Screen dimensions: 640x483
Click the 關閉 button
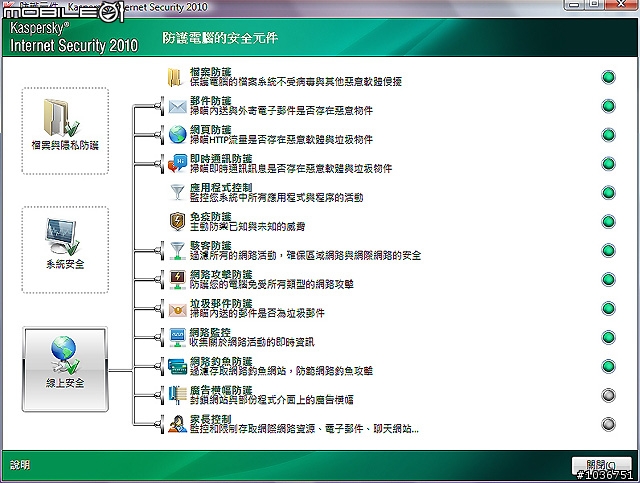(601, 465)
